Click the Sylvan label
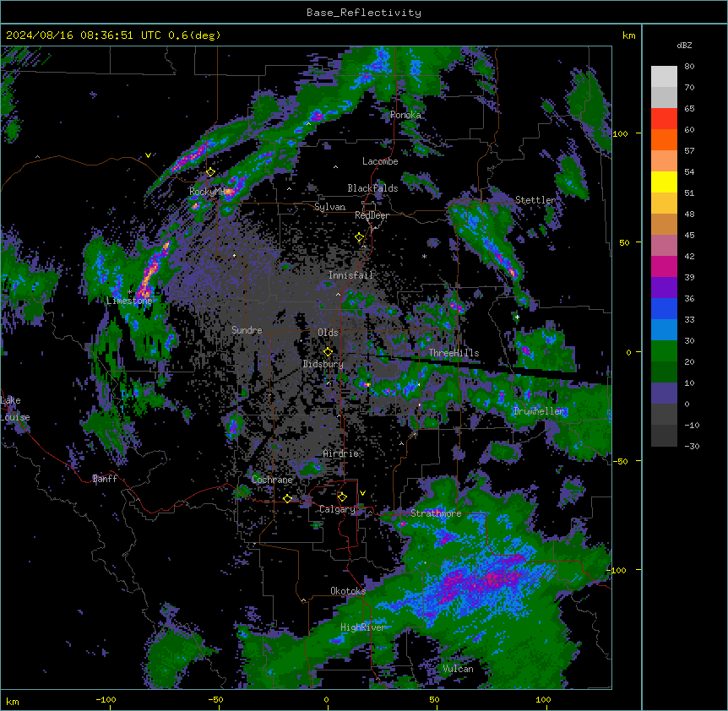This screenshot has height=711, width=728. tap(329, 207)
